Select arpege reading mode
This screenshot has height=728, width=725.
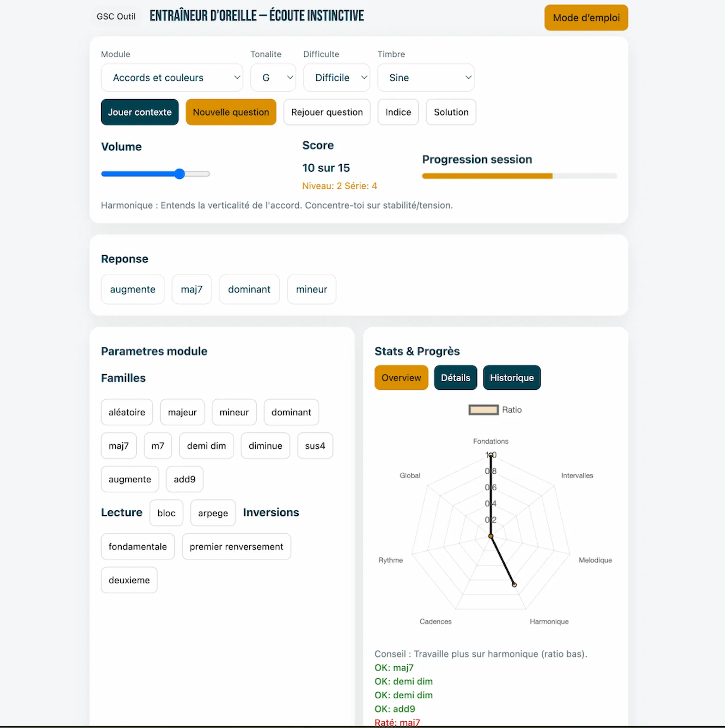coord(213,513)
